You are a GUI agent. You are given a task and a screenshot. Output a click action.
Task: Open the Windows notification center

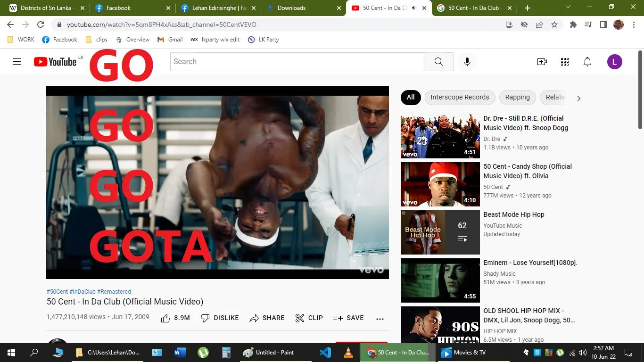[x=628, y=353]
